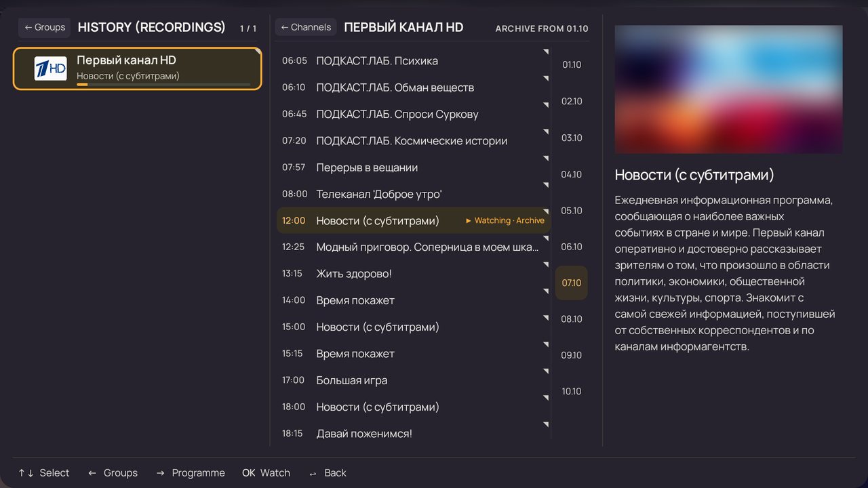Select 06:10 ПОДКАСТ.ЛАБ. Обмен веществ programme
Viewport: 868px width, 488px height.
[414, 87]
